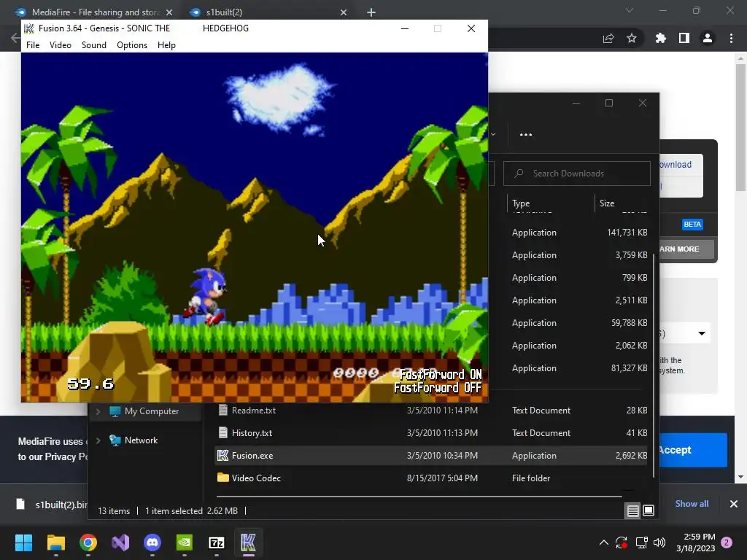Expand the Explorer toolbar chevron dropdown
Image resolution: width=747 pixels, height=560 pixels.
point(493,134)
